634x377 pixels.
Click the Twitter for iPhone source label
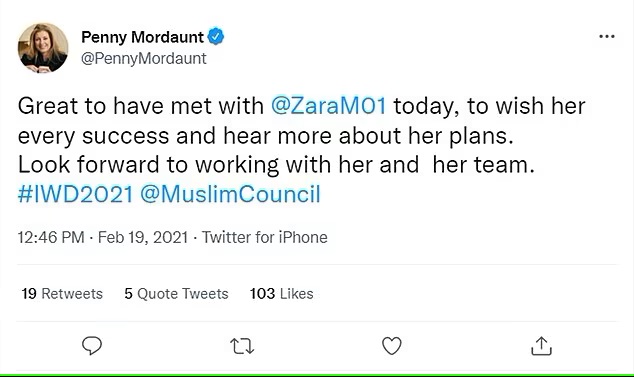click(265, 237)
